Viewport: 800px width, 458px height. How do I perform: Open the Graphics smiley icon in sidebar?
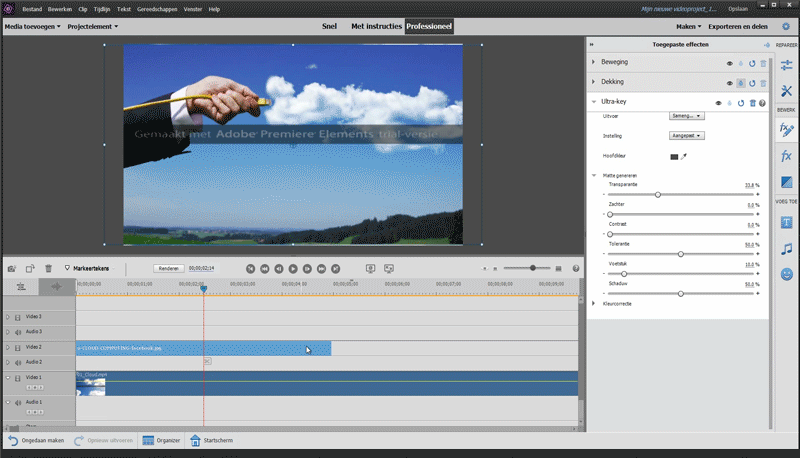pos(786,274)
